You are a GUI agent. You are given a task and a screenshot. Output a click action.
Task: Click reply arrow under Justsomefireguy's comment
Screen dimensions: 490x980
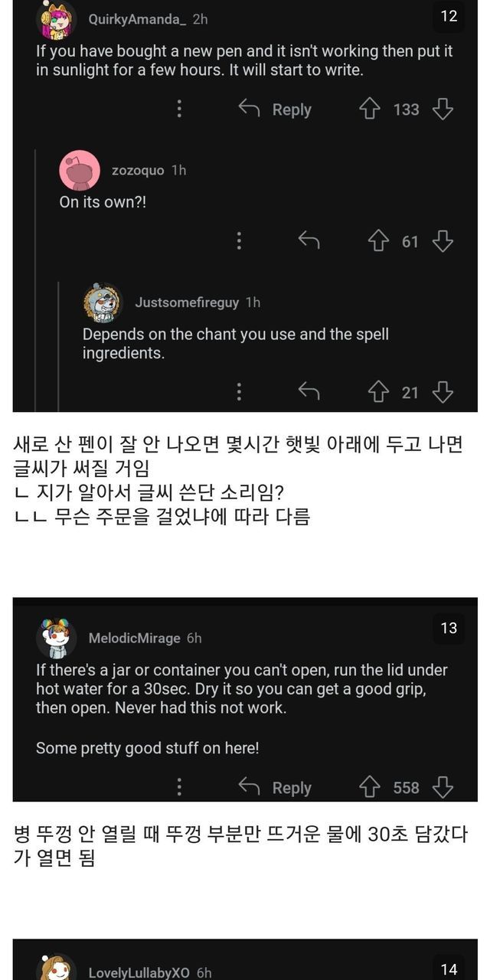pyautogui.click(x=309, y=393)
